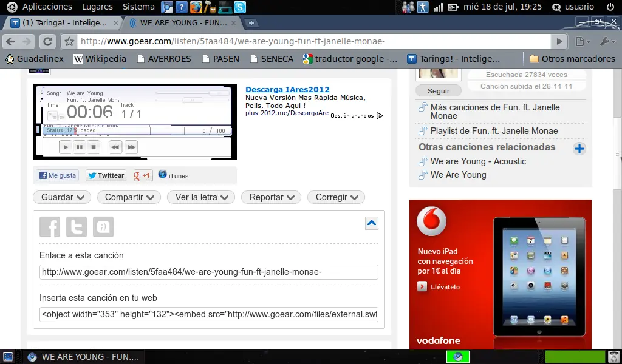Click the lower slider handle in the player

193,100
